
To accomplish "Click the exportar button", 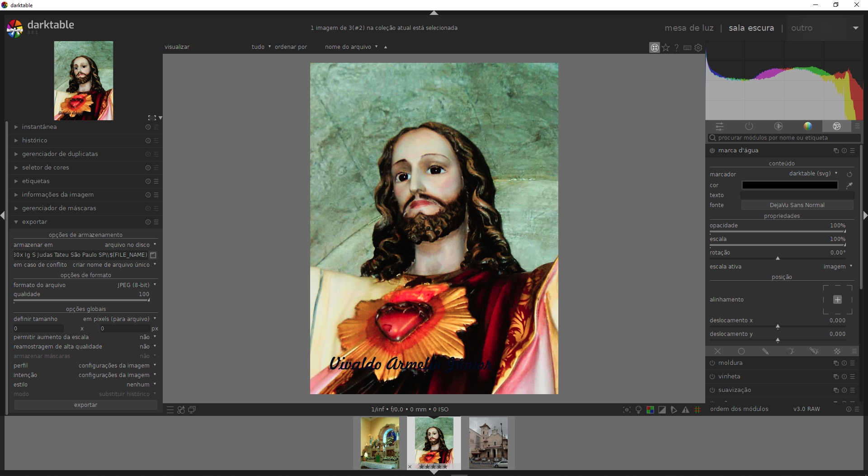I will [x=86, y=405].
